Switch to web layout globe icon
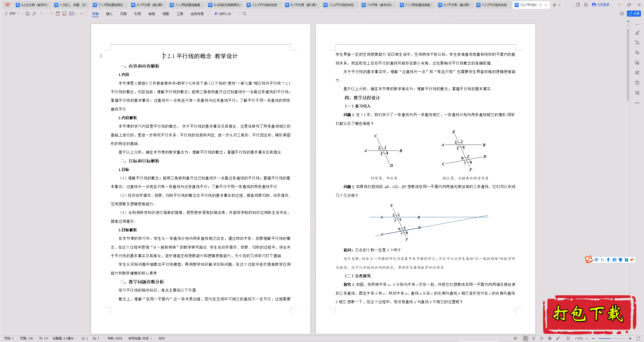 coord(550,338)
